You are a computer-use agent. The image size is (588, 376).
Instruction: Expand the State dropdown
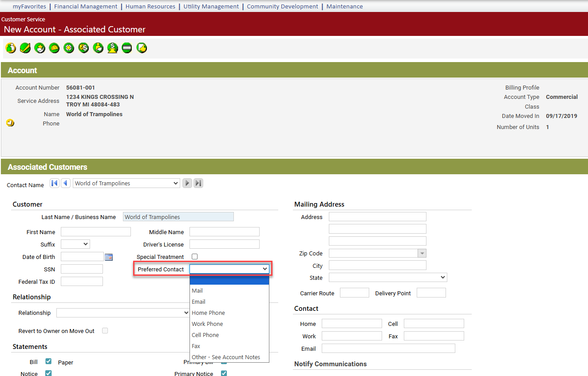tap(387, 278)
